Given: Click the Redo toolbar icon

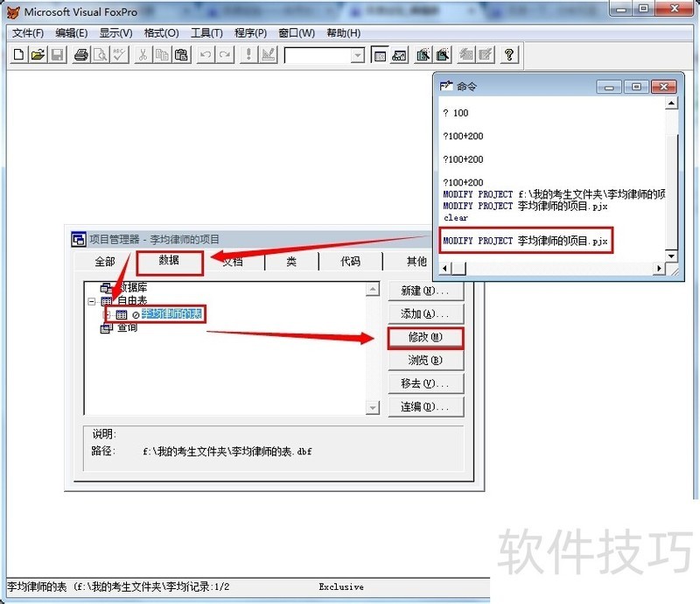Looking at the screenshot, I should tap(225, 54).
